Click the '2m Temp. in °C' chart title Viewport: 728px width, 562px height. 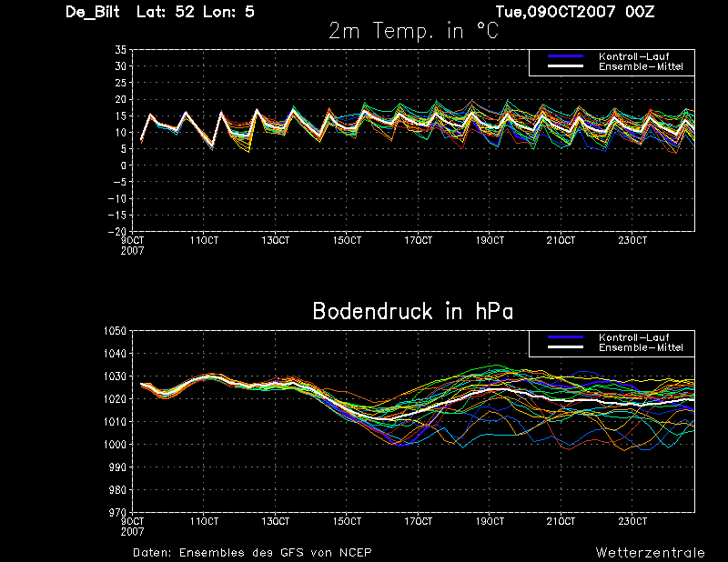tap(413, 31)
